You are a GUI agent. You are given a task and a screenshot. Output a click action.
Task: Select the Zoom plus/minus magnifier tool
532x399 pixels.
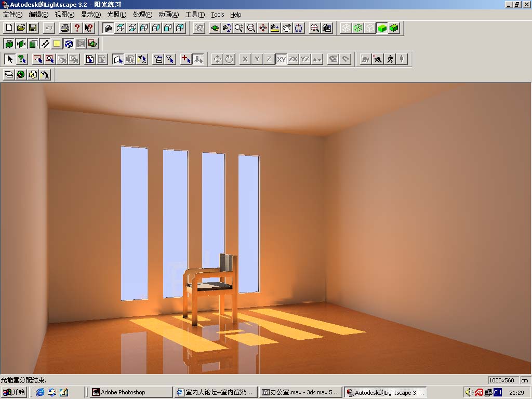pyautogui.click(x=239, y=28)
